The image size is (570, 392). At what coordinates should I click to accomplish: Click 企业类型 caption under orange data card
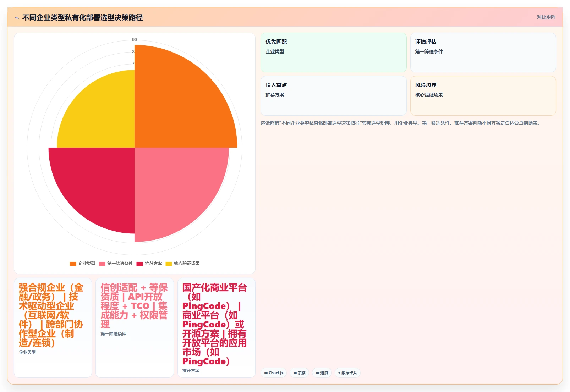click(x=27, y=352)
